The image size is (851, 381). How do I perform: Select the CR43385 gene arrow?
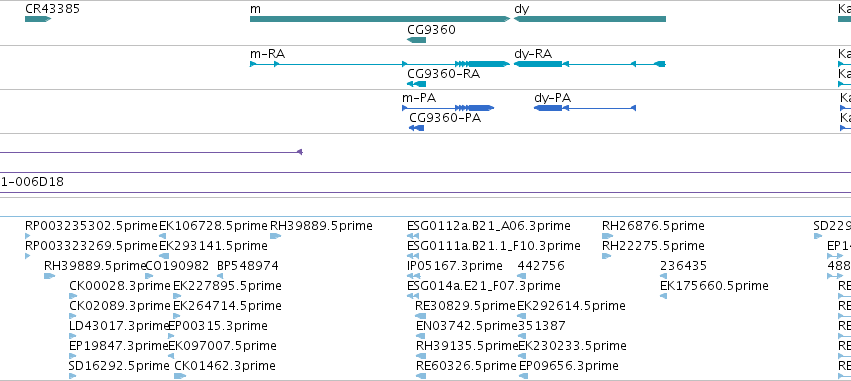[38, 19]
